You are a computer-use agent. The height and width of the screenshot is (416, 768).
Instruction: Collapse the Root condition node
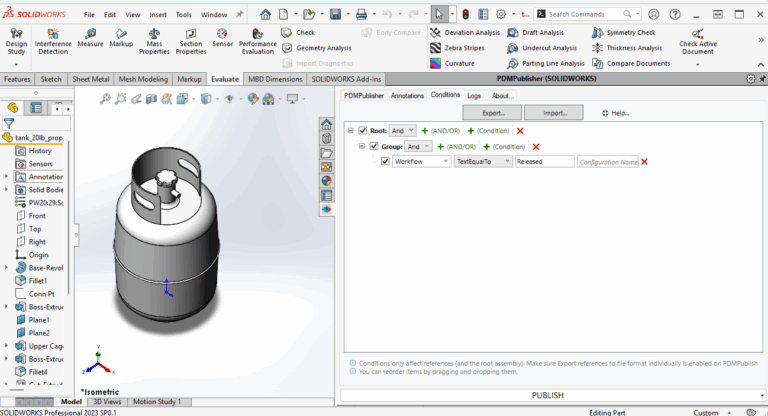350,131
